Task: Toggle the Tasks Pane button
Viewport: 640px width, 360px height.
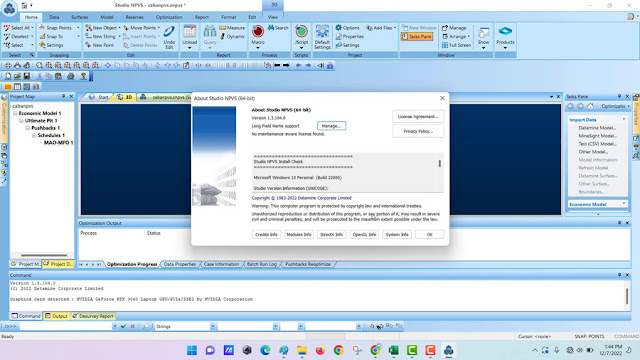Action: click(416, 36)
